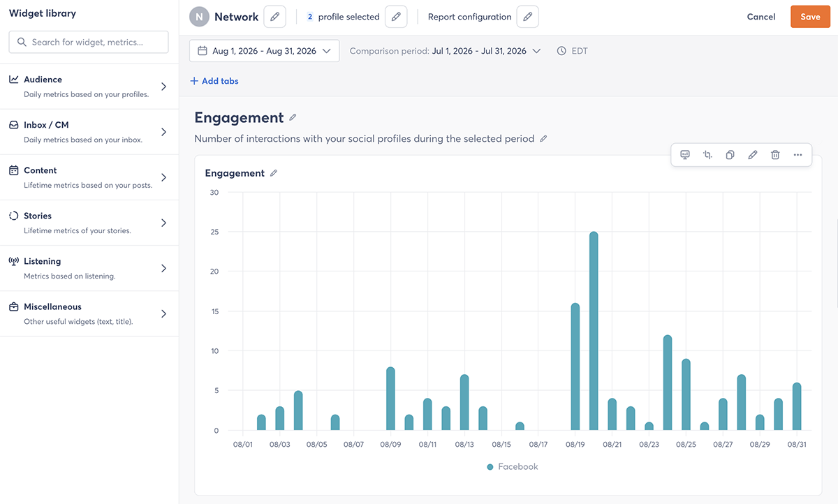838x504 pixels.
Task: Click the widget presentation/monitor icon
Action: click(x=685, y=155)
